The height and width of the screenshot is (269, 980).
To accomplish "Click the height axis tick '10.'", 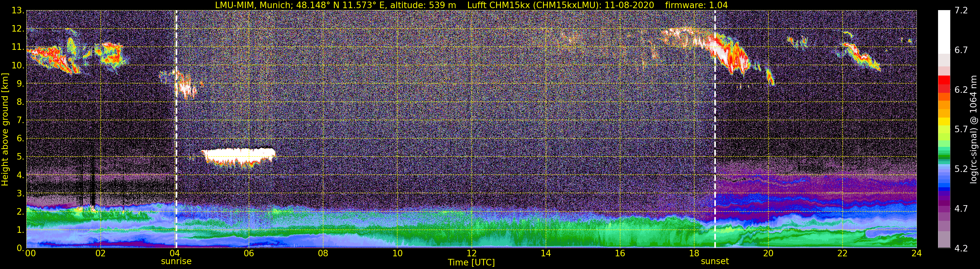I will (x=18, y=65).
